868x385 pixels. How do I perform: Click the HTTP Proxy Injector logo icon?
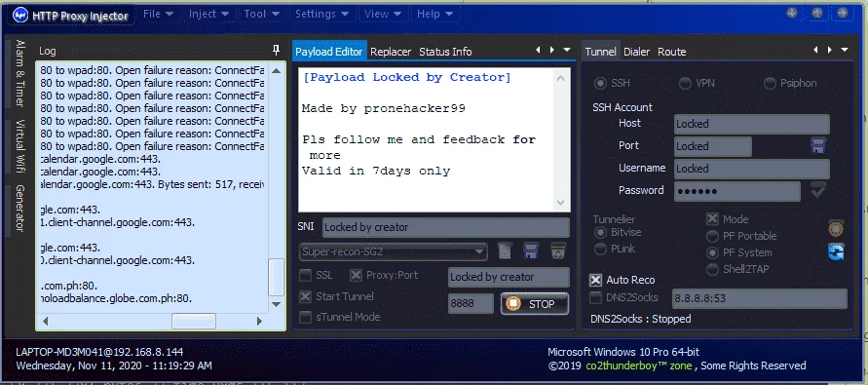click(19, 15)
